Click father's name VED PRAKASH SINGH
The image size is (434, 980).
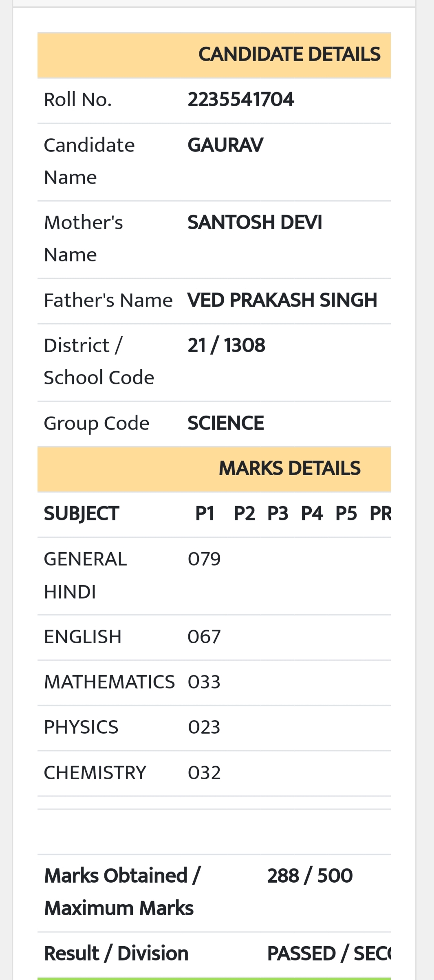tap(282, 300)
